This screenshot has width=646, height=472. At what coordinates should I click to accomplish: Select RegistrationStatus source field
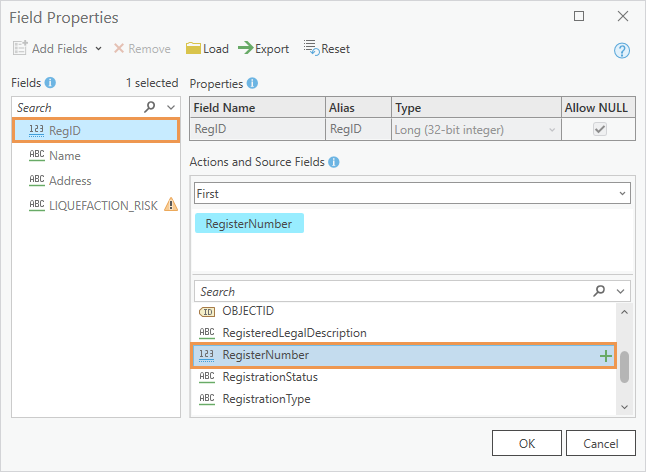pos(270,377)
